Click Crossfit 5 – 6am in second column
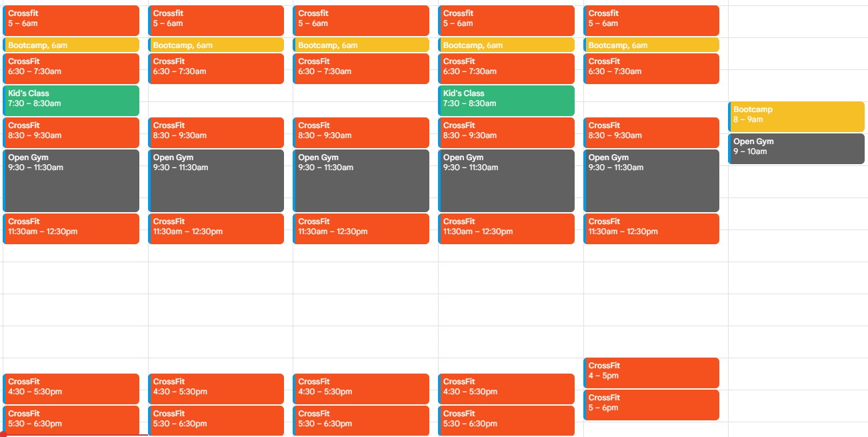This screenshot has width=868, height=437. [x=216, y=21]
